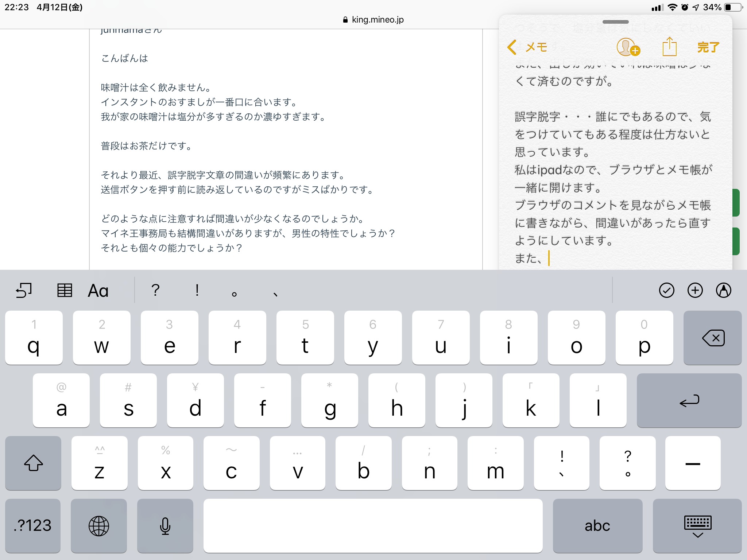Tap the king.mineo.jp address bar
The width and height of the screenshot is (747, 560).
[x=373, y=20]
